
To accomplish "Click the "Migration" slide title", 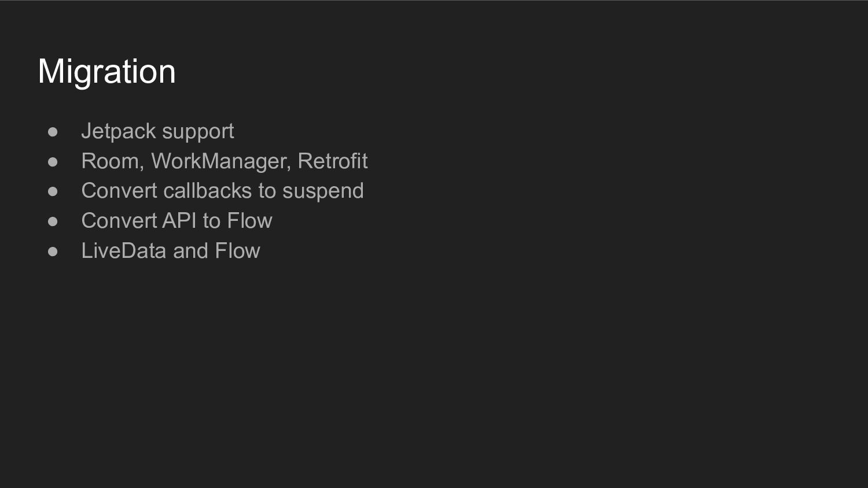I will point(106,72).
